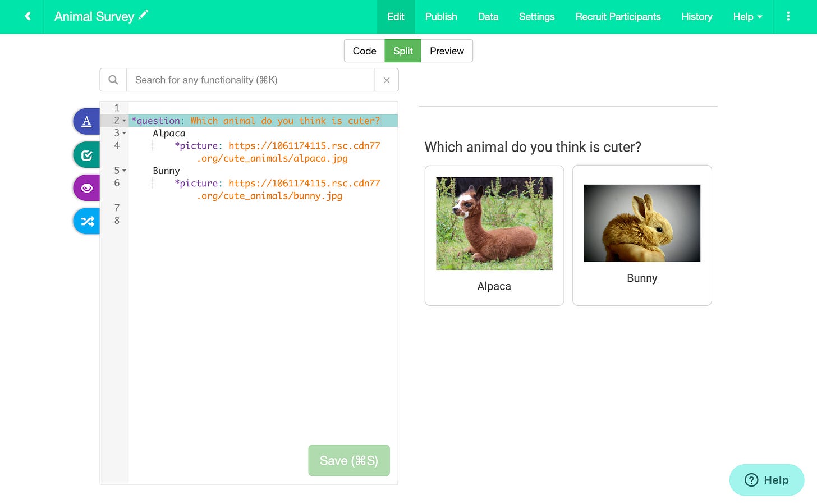
Task: Click the alpaca photo thumbnail
Action: point(494,223)
